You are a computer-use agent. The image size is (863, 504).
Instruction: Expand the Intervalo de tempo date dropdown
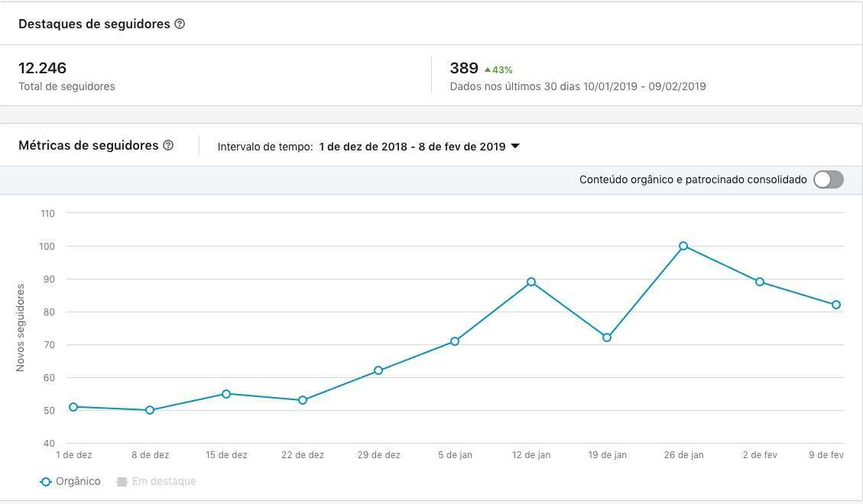[514, 146]
